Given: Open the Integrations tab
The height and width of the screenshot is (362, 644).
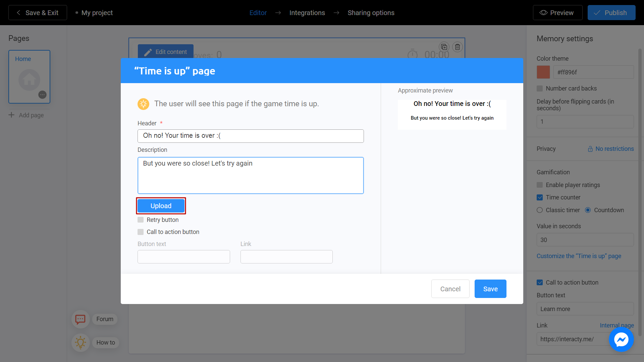Looking at the screenshot, I should [307, 12].
